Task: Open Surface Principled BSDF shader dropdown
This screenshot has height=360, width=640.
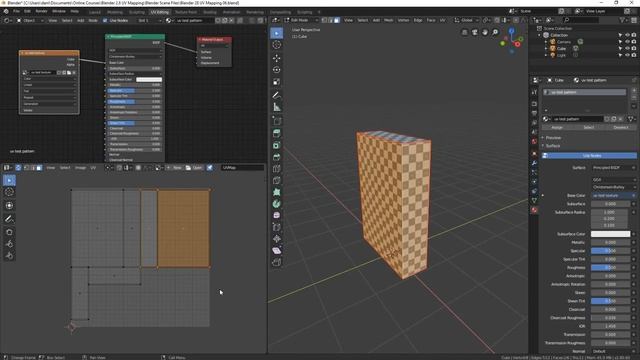Action: pos(614,168)
